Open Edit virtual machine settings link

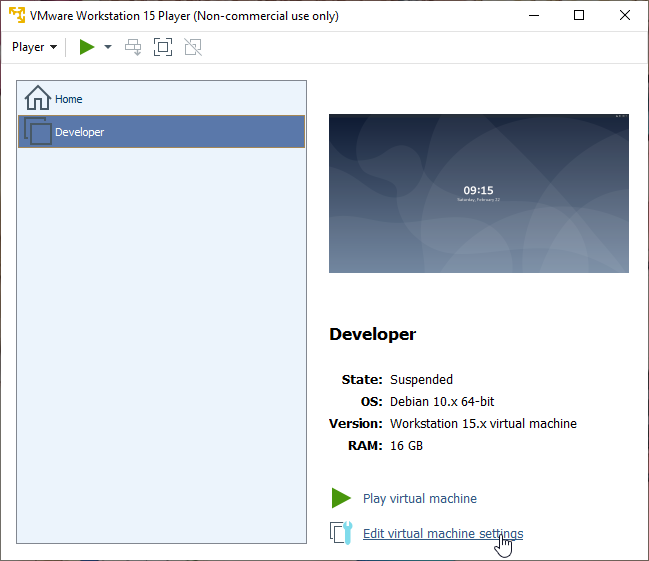pos(443,533)
